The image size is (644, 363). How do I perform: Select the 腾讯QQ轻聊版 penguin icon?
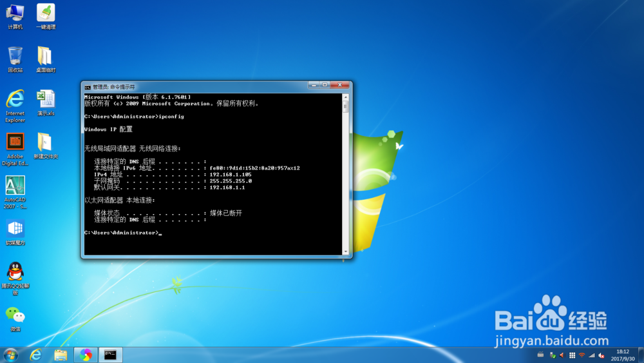[15, 279]
